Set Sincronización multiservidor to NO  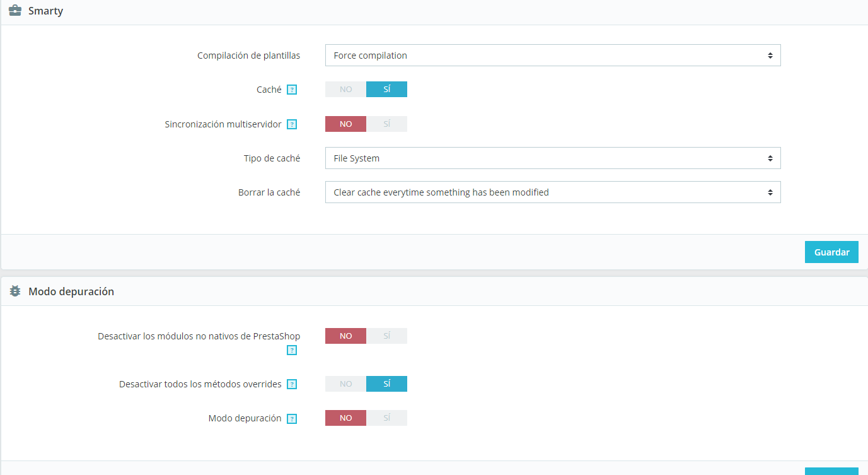(x=345, y=124)
